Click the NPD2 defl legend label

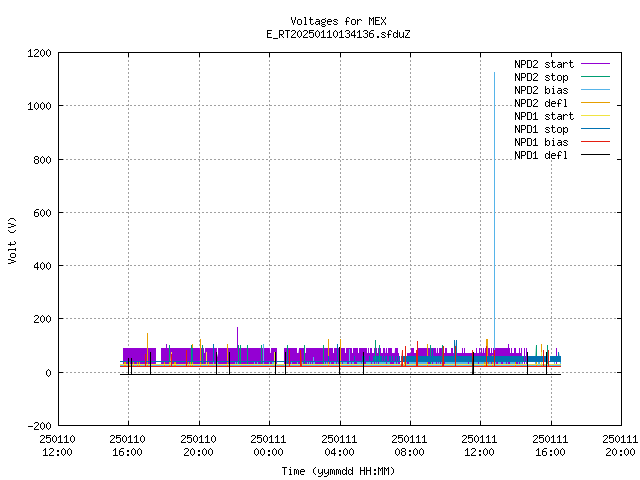pos(541,103)
